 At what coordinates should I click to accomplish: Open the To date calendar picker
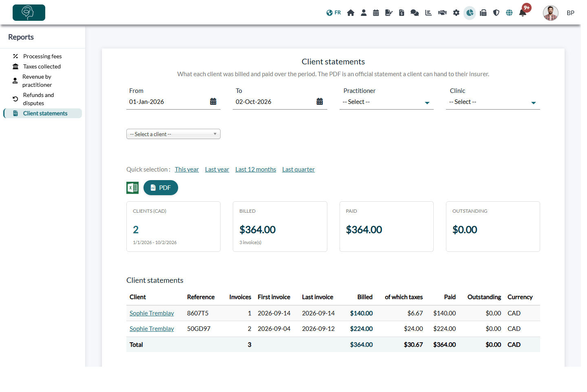[x=320, y=101]
